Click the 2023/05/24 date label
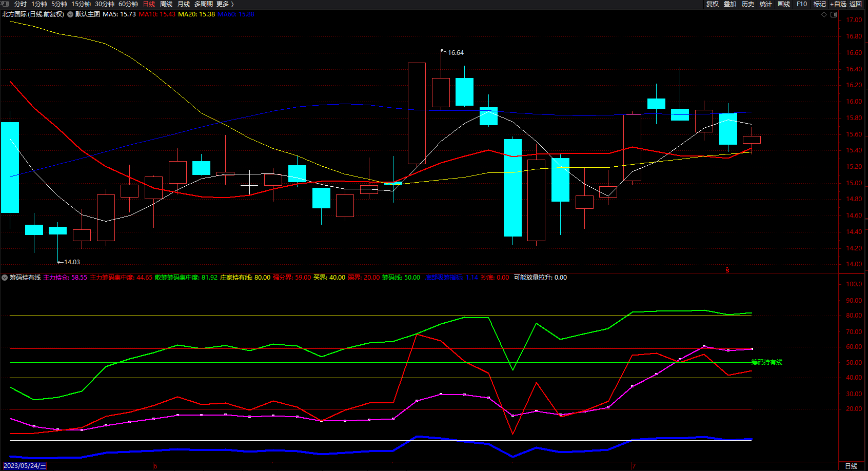This screenshot has width=868, height=471. (25, 466)
